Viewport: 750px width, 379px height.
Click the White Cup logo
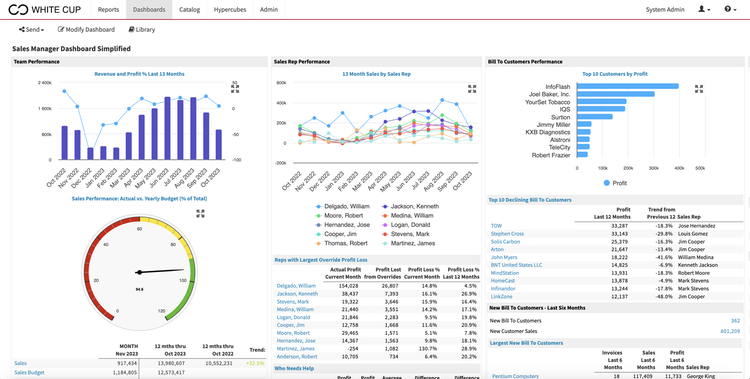click(x=44, y=9)
